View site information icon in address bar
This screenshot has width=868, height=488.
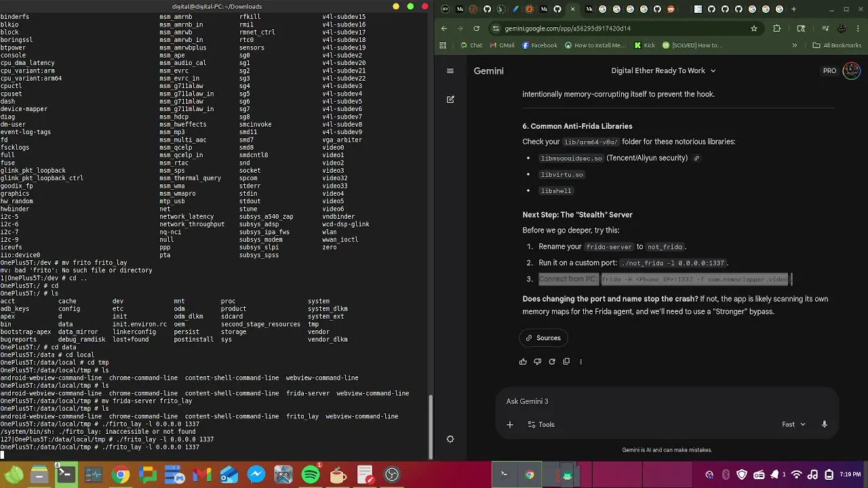click(x=496, y=28)
